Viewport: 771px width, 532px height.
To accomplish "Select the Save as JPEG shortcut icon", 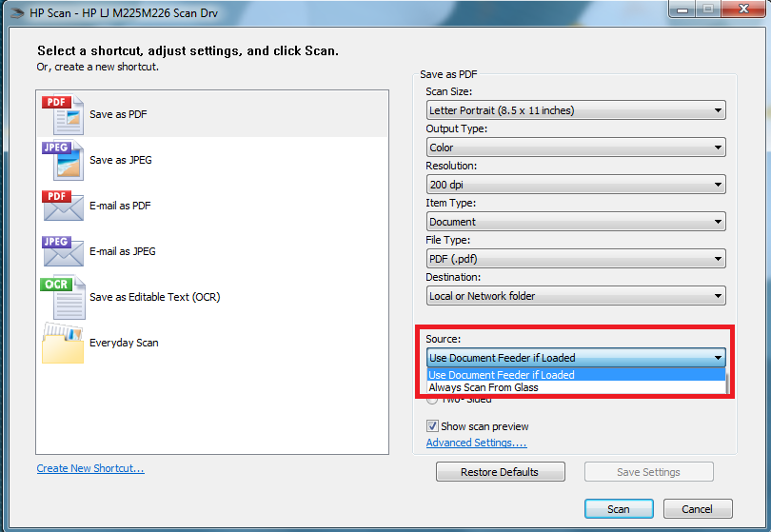I will pyautogui.click(x=63, y=160).
